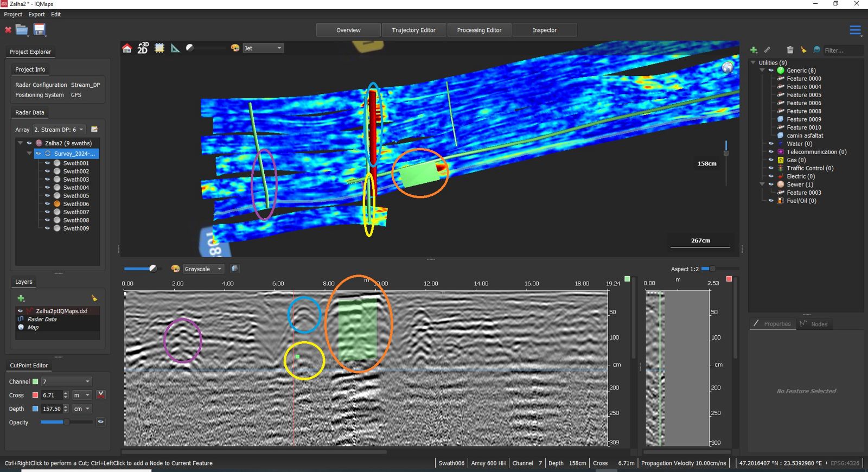Open the Grayscale palette dropdown
This screenshot has height=472, width=868.
203,269
